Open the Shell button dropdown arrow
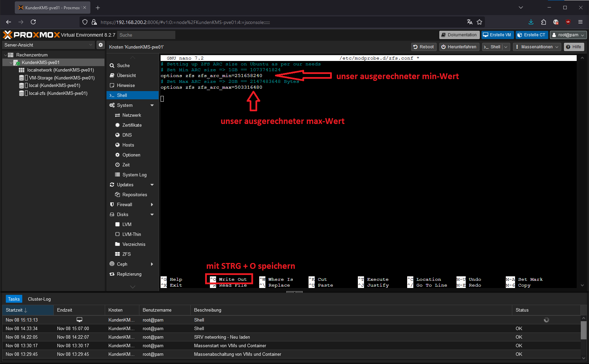The image size is (589, 364). point(506,47)
